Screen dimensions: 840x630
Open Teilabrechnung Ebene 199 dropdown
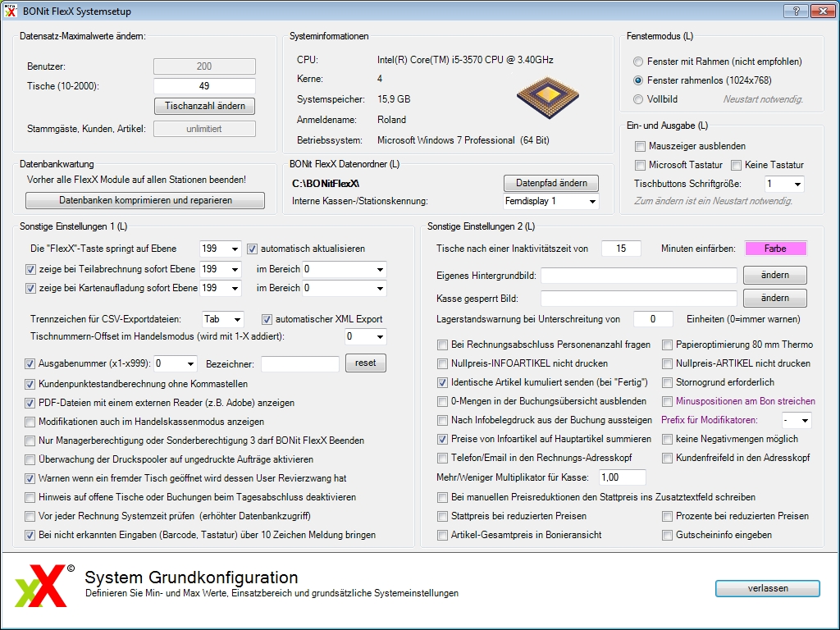coord(220,269)
